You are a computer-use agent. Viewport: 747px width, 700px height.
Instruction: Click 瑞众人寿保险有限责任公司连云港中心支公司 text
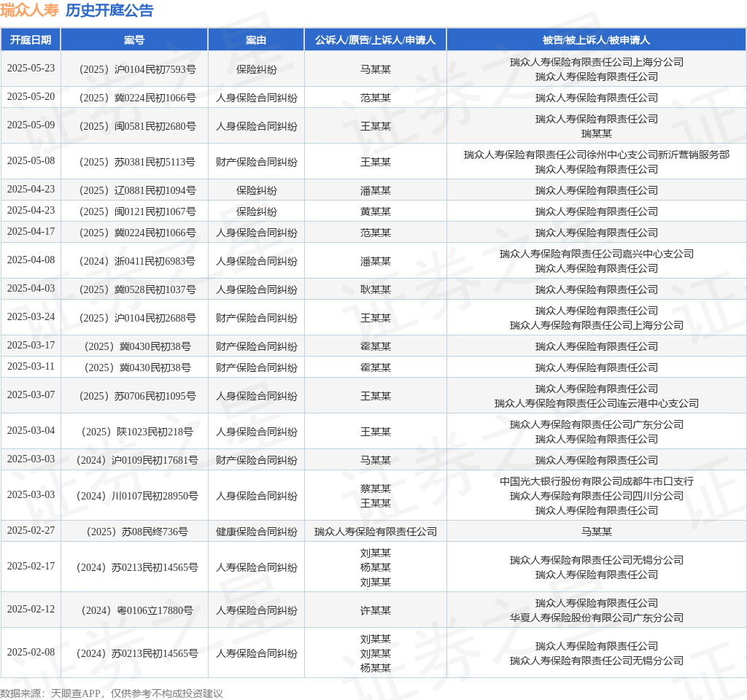(596, 404)
